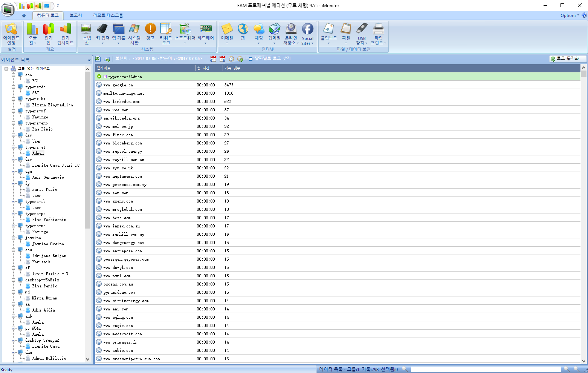The height and width of the screenshot is (373, 588).
Task: Sort by 총 시간 column header
Action: pyautogui.click(x=209, y=68)
